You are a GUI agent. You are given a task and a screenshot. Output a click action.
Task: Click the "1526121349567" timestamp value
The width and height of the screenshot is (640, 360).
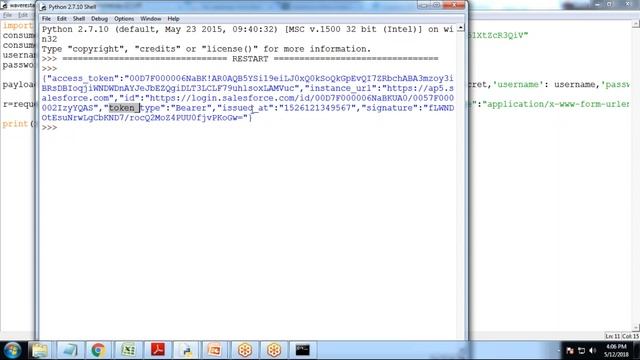point(317,108)
